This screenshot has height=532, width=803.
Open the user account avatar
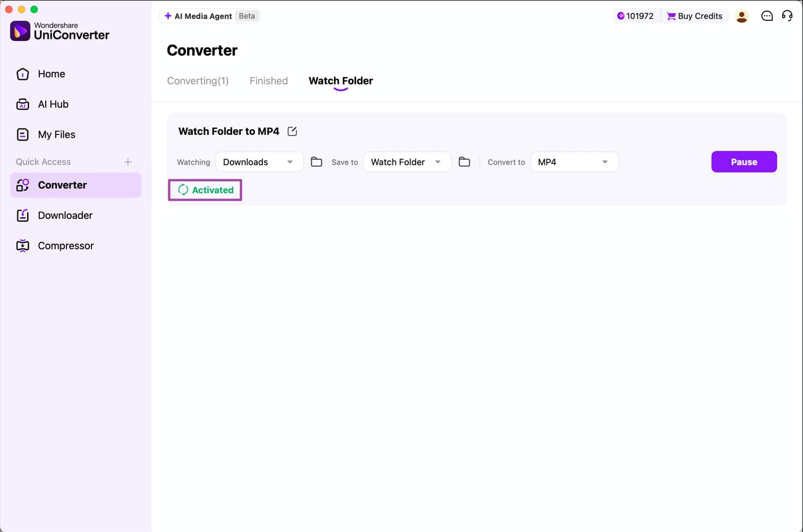click(742, 16)
